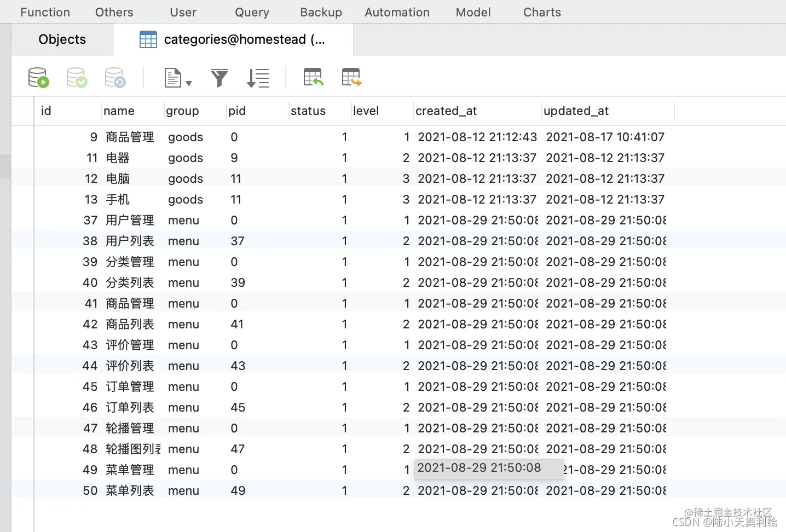Viewport: 786px width, 532px height.
Task: Select the 手机 name cell
Action: (x=118, y=200)
